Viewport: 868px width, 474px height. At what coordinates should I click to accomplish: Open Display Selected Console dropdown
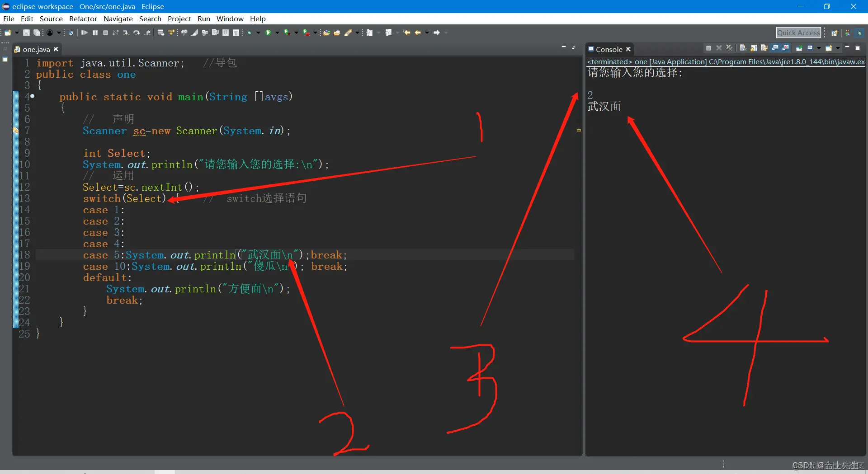[819, 48]
